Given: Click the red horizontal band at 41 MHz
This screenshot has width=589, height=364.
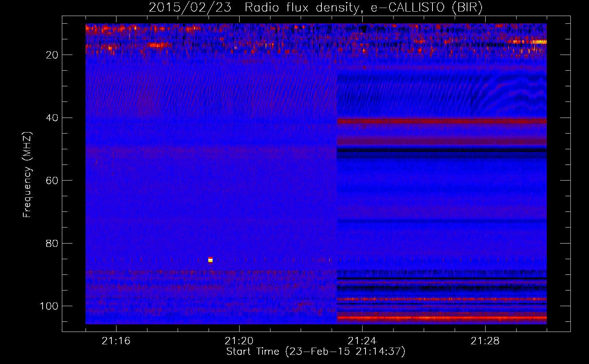Looking at the screenshot, I should click(x=442, y=120).
